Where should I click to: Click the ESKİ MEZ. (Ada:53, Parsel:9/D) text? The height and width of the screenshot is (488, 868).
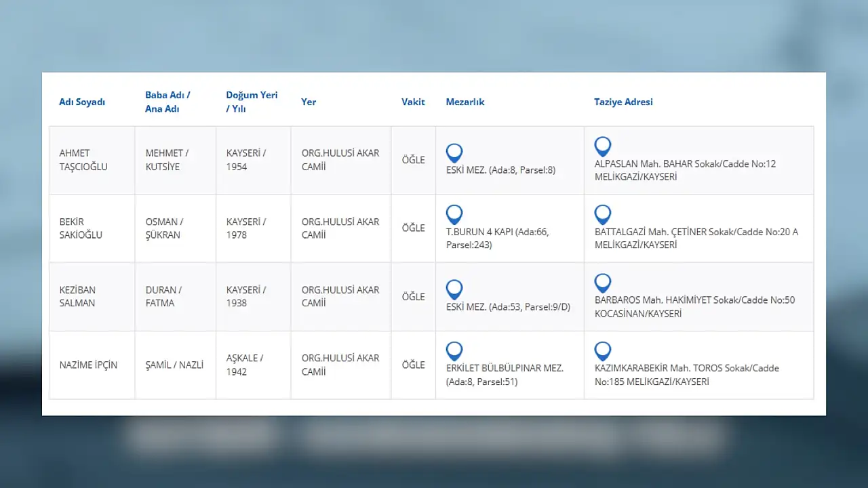(x=508, y=307)
